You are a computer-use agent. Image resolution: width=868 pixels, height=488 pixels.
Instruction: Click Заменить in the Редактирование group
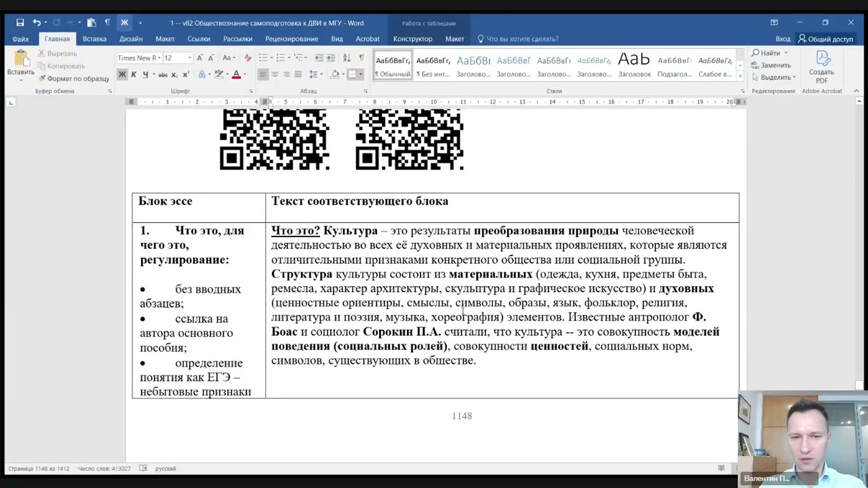point(770,65)
